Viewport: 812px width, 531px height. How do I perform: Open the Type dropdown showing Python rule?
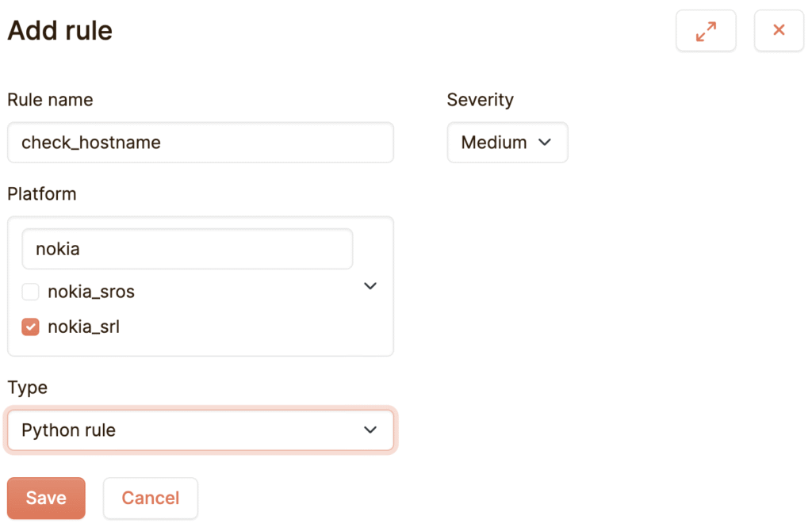[x=201, y=430]
